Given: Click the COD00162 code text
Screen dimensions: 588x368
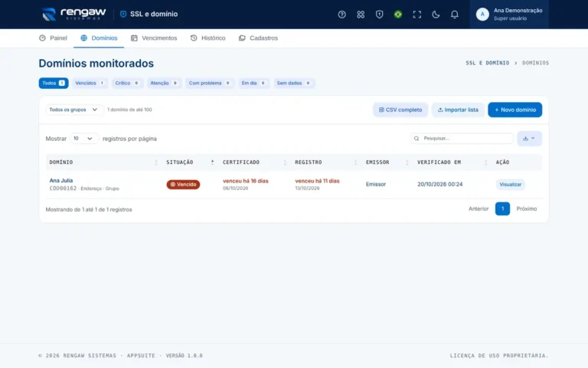Looking at the screenshot, I should pyautogui.click(x=63, y=189).
